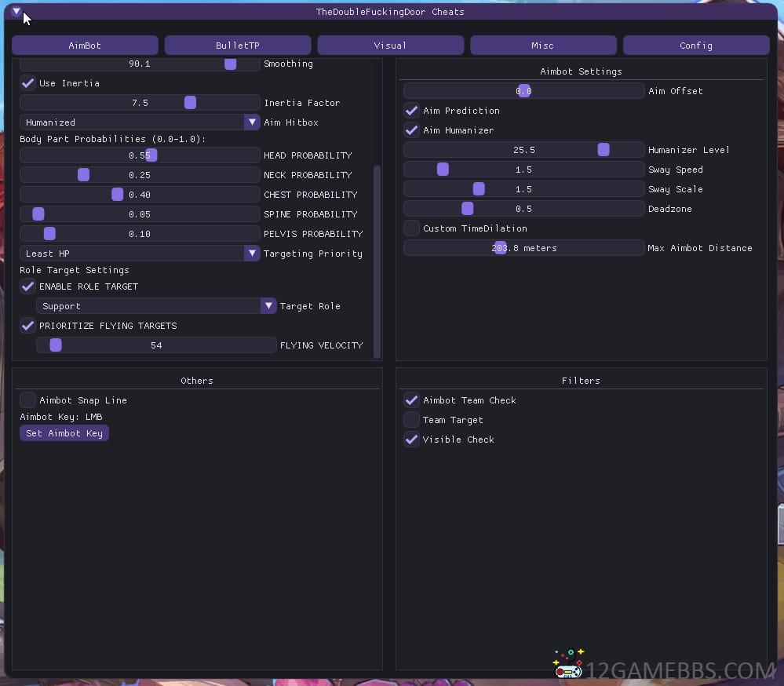This screenshot has width=784, height=686.
Task: Click the Aim Offset slider
Action: pyautogui.click(x=523, y=90)
